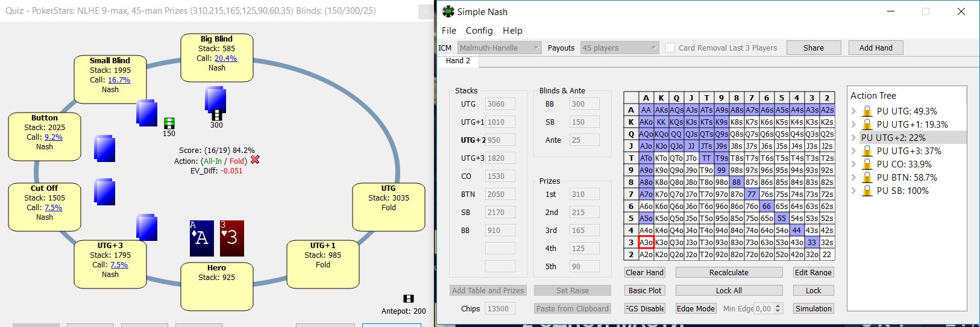980x327 pixels.
Task: Click the lock icon beside PU UTG: 49.3%
Action: [867, 111]
